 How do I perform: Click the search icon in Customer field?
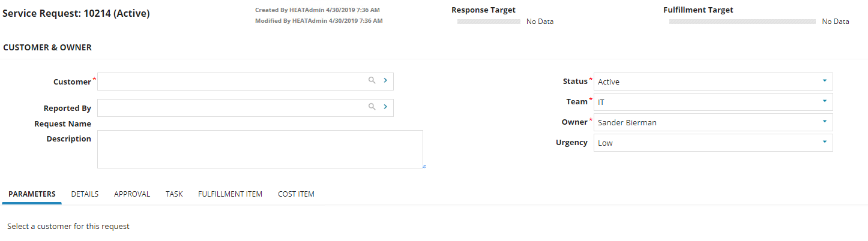pyautogui.click(x=372, y=80)
